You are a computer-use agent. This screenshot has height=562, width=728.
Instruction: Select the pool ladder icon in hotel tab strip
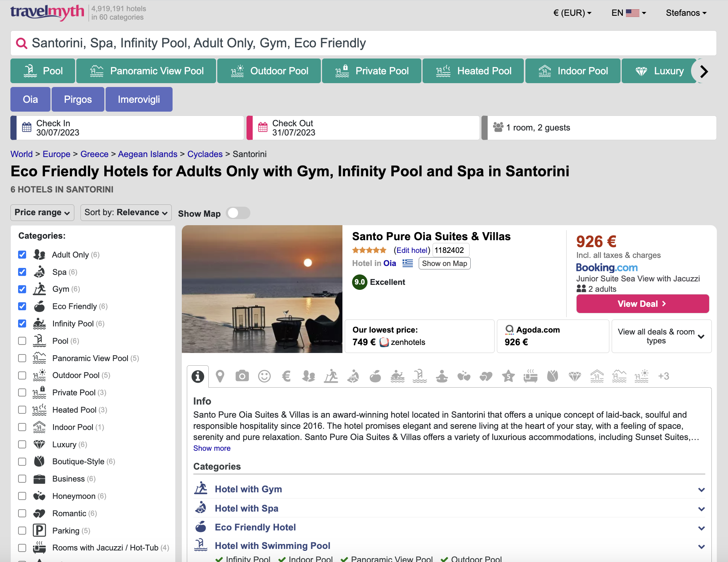pos(419,376)
